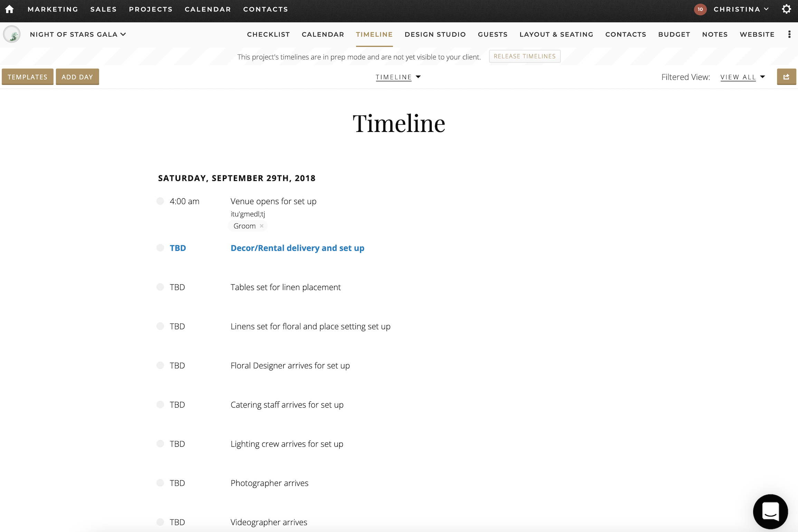Switch to the Design Studio tab

[x=435, y=34]
